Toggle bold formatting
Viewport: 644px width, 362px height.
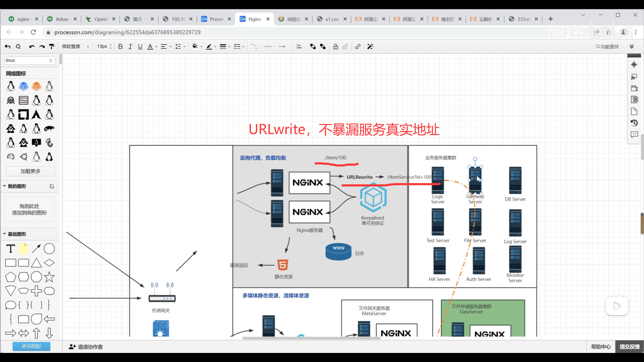[x=120, y=47]
